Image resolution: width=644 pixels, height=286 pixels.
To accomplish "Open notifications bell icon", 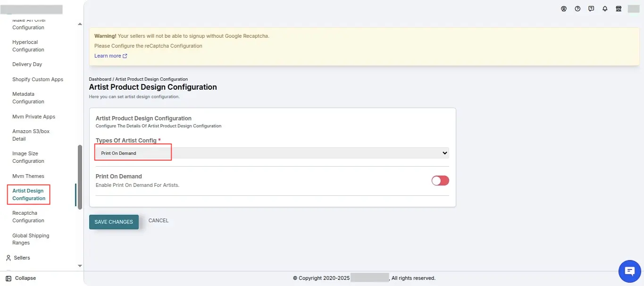I will point(605,8).
